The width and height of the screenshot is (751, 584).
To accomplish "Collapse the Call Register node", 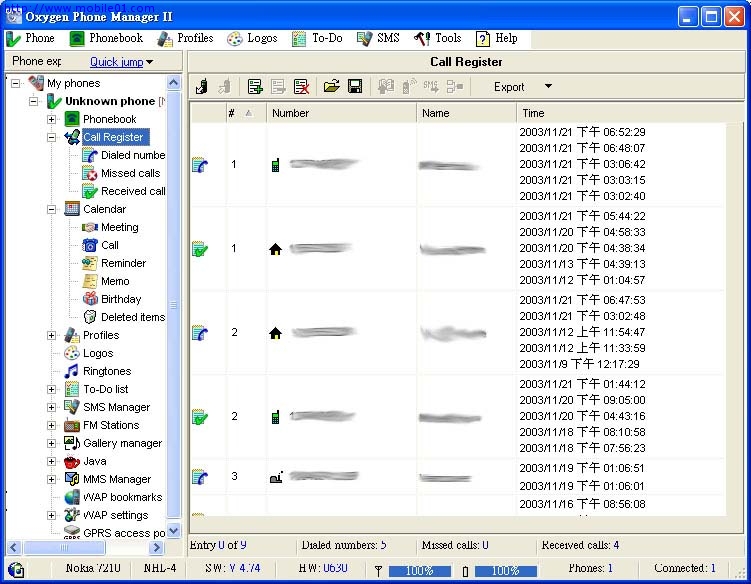I will [x=51, y=137].
